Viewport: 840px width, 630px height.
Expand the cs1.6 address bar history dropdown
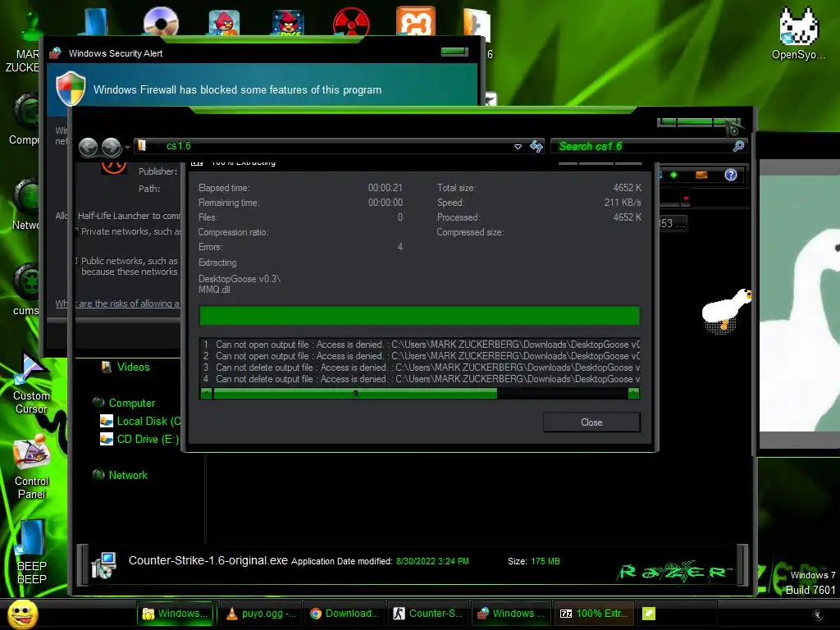pos(518,146)
